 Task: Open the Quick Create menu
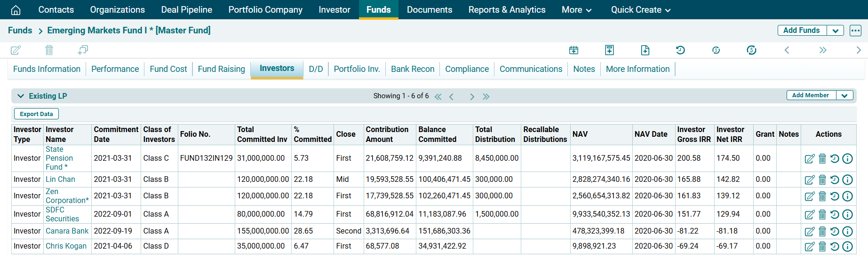pyautogui.click(x=640, y=10)
